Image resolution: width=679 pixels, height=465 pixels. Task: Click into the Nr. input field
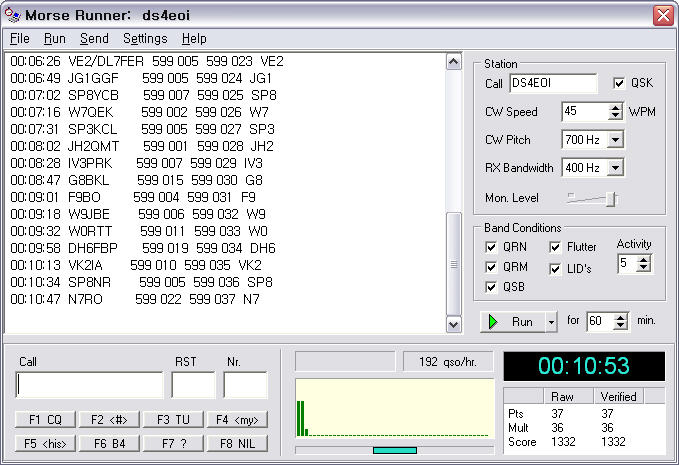[x=246, y=385]
